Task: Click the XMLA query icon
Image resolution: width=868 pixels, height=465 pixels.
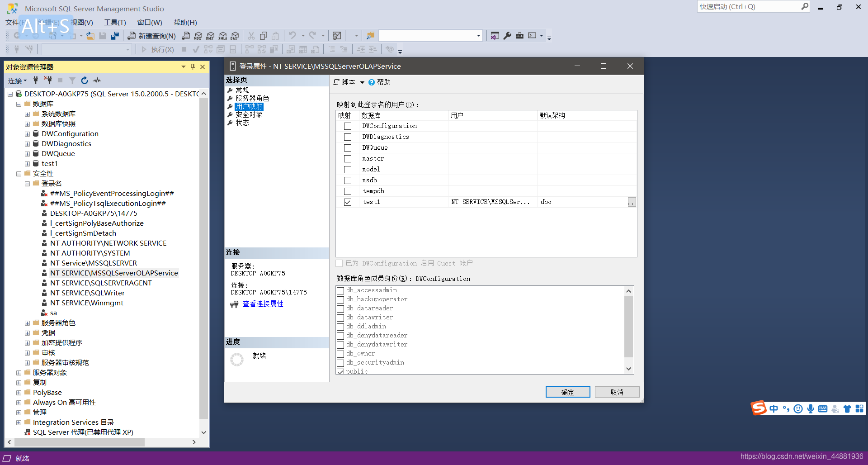Action: click(x=222, y=36)
